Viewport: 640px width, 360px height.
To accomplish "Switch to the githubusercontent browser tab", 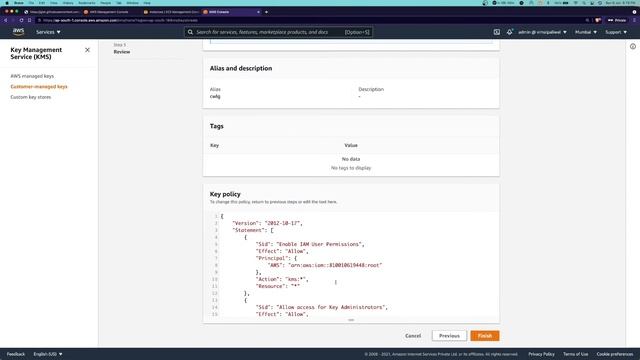I will click(52, 12).
